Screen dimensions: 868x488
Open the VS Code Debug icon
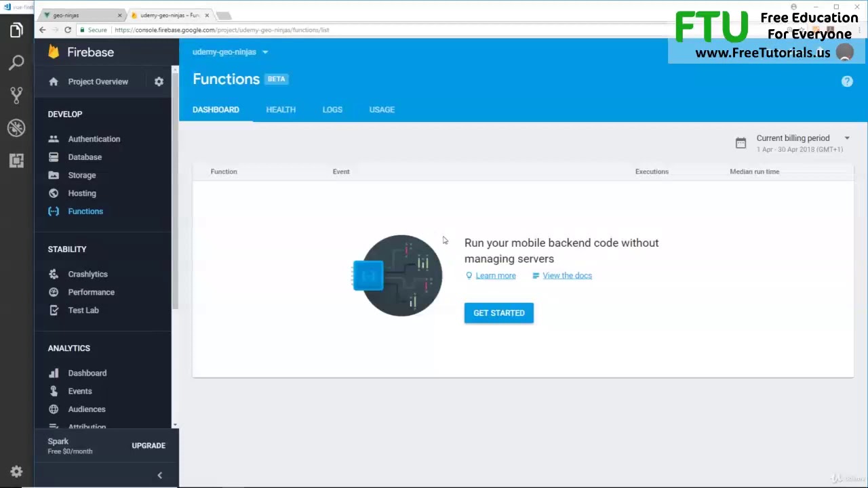click(16, 127)
